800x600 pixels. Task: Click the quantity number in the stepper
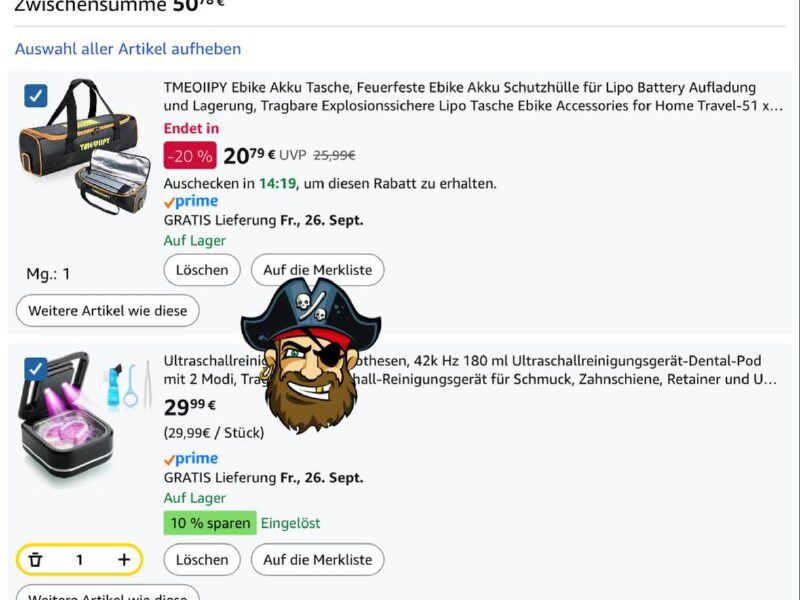pyautogui.click(x=80, y=560)
